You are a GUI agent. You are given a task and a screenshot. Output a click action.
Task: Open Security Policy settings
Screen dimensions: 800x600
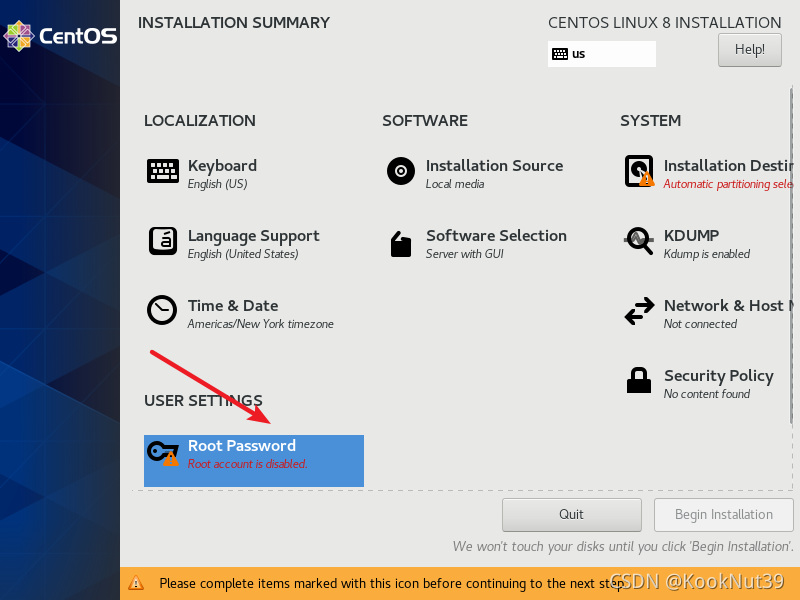[719, 376]
